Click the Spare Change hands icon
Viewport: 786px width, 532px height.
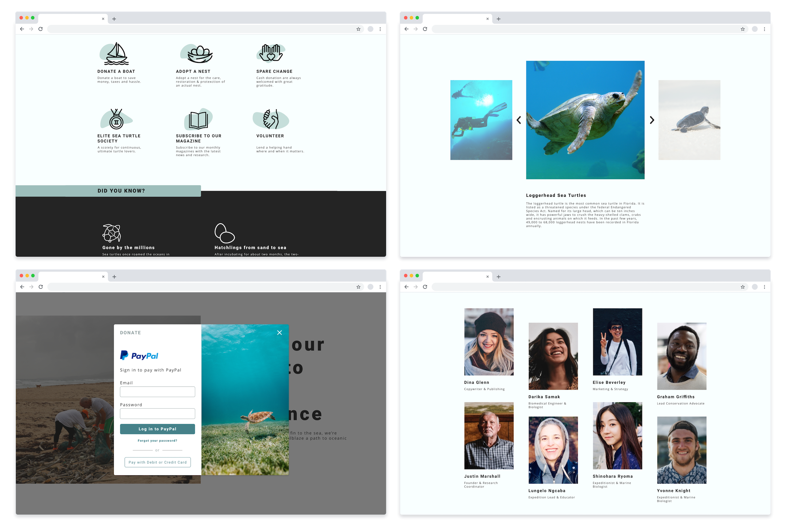point(271,53)
